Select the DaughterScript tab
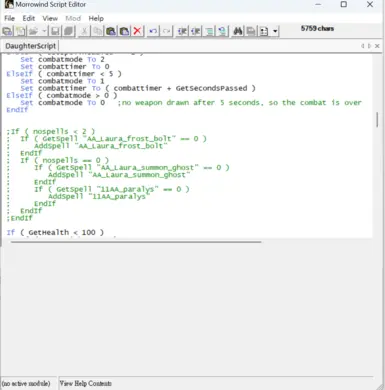The height and width of the screenshot is (390, 385). click(30, 46)
